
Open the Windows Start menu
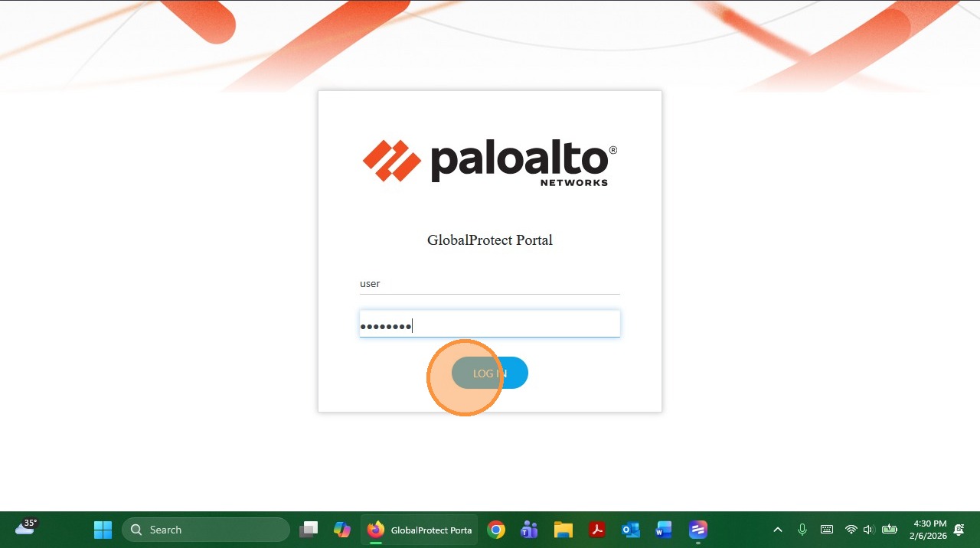[103, 530]
